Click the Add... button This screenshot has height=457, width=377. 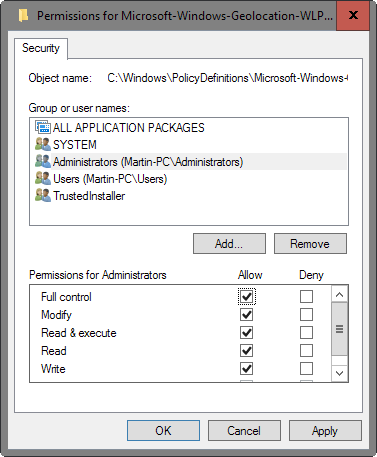[229, 244]
